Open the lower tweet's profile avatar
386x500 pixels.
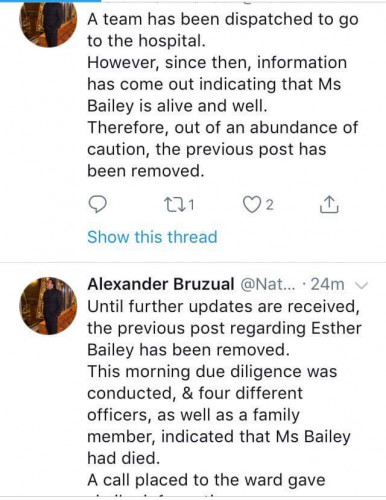pyautogui.click(x=48, y=306)
